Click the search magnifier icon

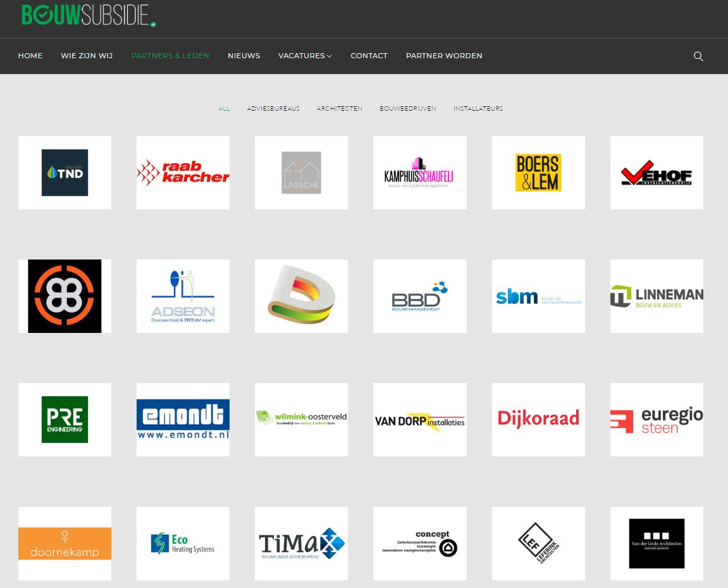(698, 56)
